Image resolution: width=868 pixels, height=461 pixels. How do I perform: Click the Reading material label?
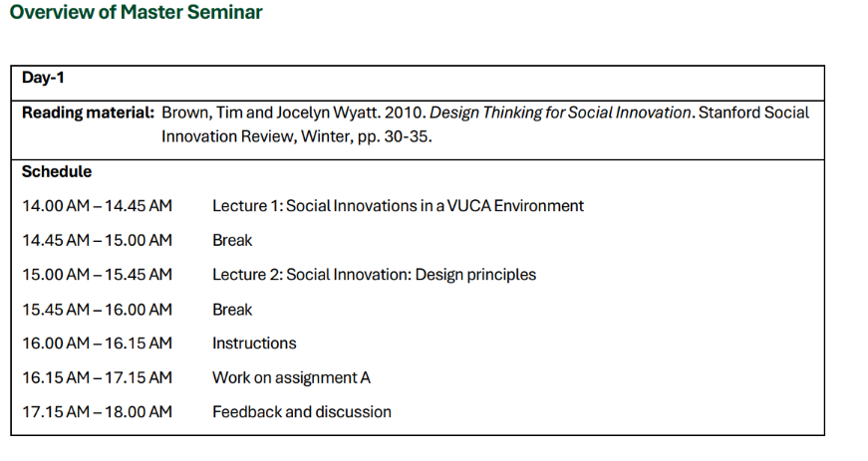[88, 113]
